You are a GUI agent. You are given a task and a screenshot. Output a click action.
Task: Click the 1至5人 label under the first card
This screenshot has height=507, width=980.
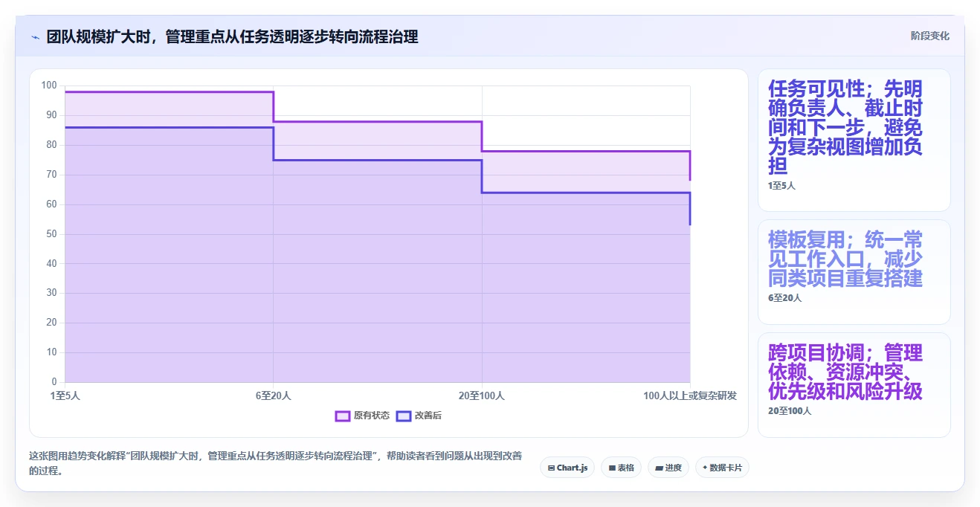click(x=781, y=186)
